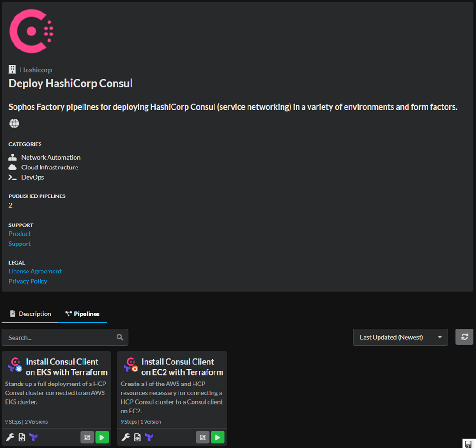476x448 pixels.
Task: Click the wrench icon on the EKS card
Action: (10, 437)
